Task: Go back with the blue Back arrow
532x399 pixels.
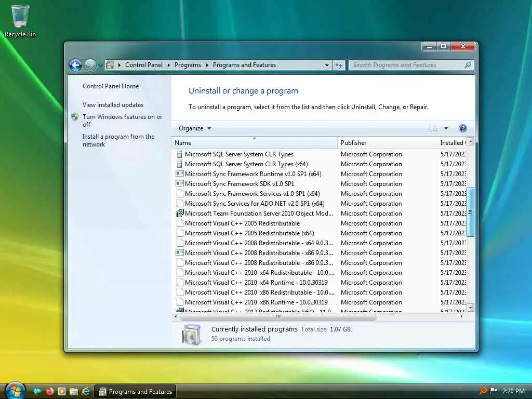Action: point(75,65)
